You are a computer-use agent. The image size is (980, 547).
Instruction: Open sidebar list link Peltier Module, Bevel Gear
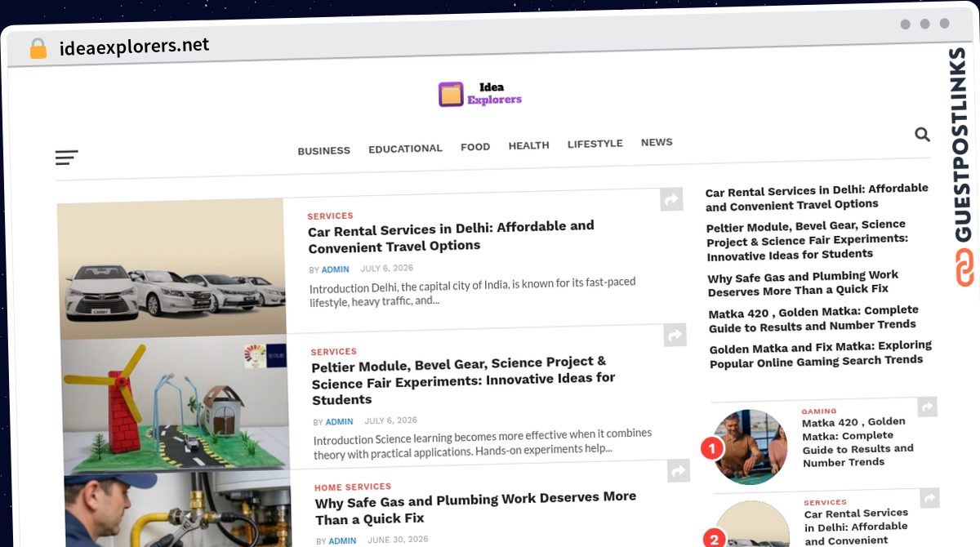(807, 240)
